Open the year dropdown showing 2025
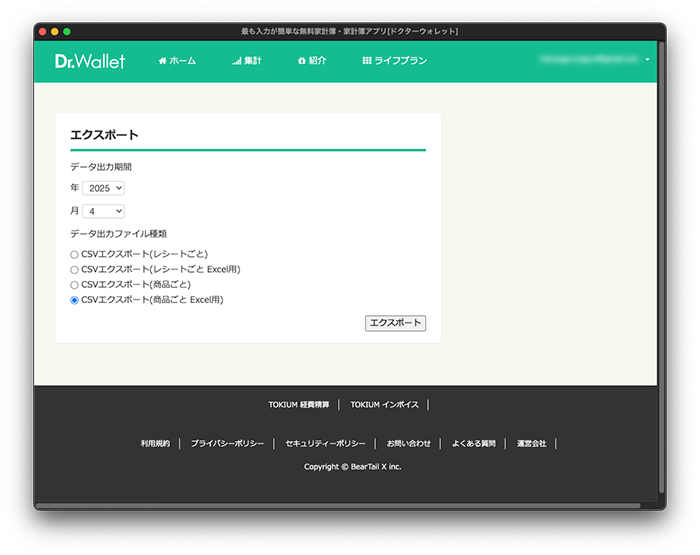The width and height of the screenshot is (700, 555). click(104, 188)
